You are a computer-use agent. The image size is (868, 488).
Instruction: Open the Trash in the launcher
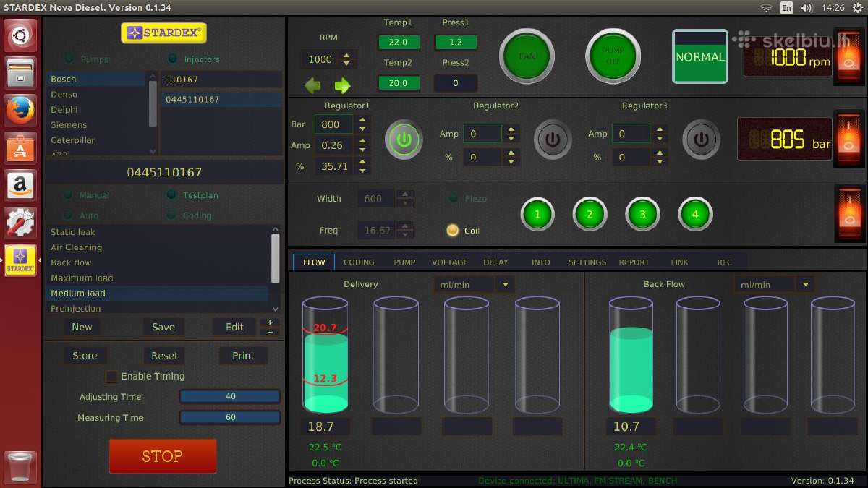click(x=20, y=467)
